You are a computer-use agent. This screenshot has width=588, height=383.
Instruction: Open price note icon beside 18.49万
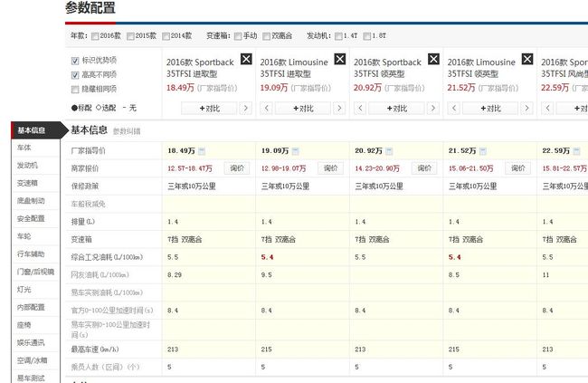click(x=202, y=151)
